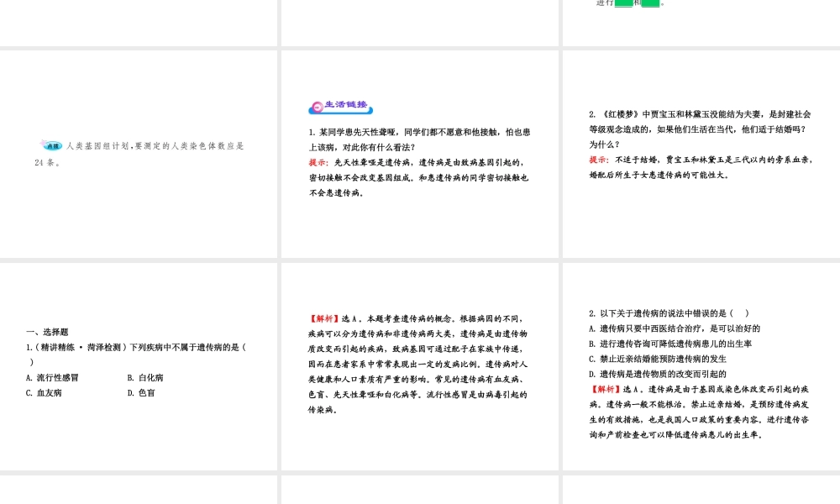Click the line starting '1. 某同学患先天性聋哑'
This screenshot has height=504, width=840.
point(419,132)
